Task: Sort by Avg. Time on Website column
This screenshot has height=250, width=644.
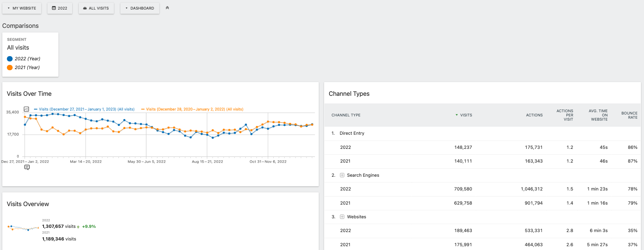Action: point(598,115)
